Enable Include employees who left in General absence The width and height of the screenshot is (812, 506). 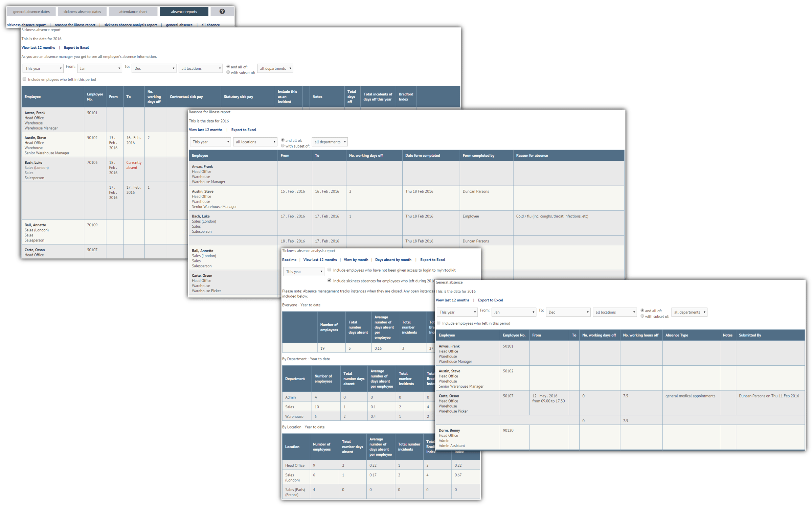pos(438,323)
